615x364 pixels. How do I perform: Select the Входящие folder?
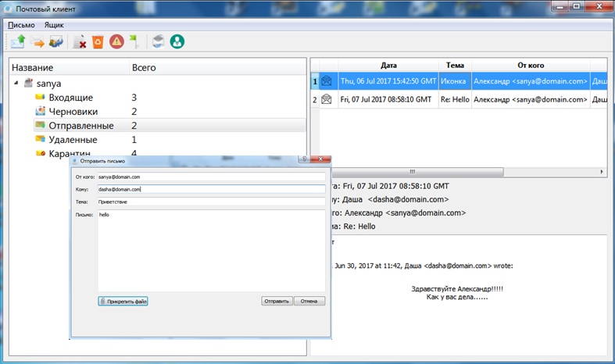tap(70, 98)
